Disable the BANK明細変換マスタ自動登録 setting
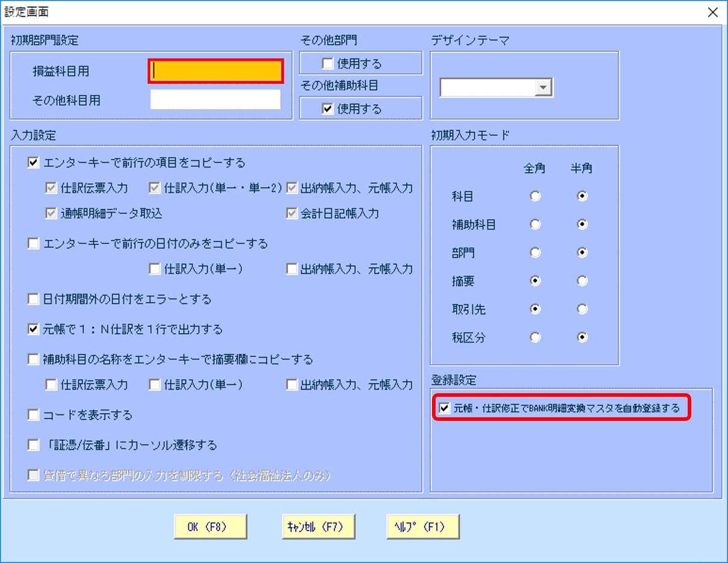728x563 pixels. 444,408
